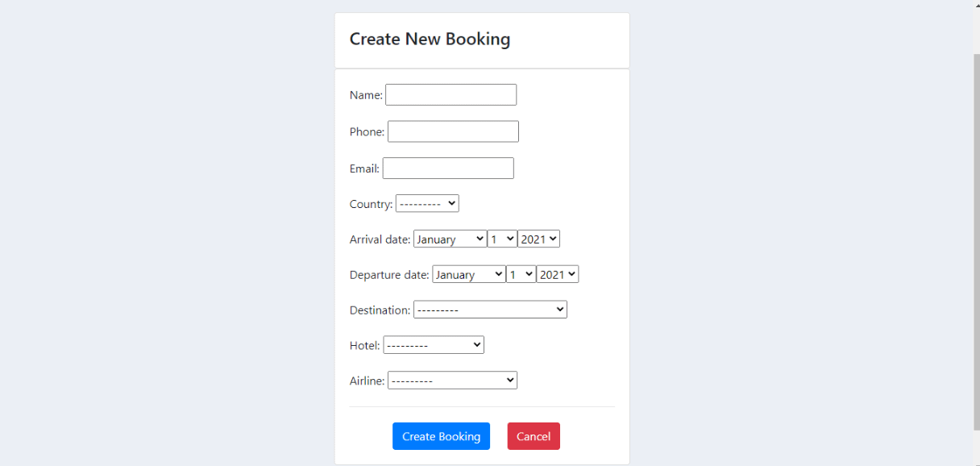Open the arrival month dropdown
The height and width of the screenshot is (466, 980).
450,239
